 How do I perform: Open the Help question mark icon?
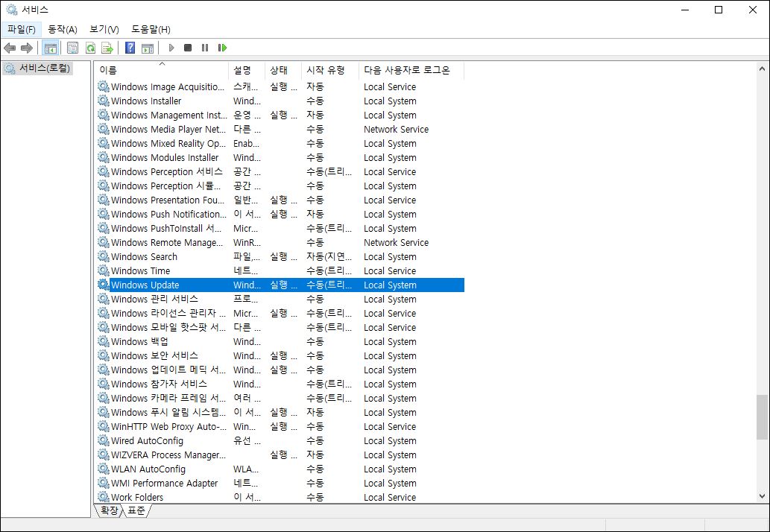[130, 48]
